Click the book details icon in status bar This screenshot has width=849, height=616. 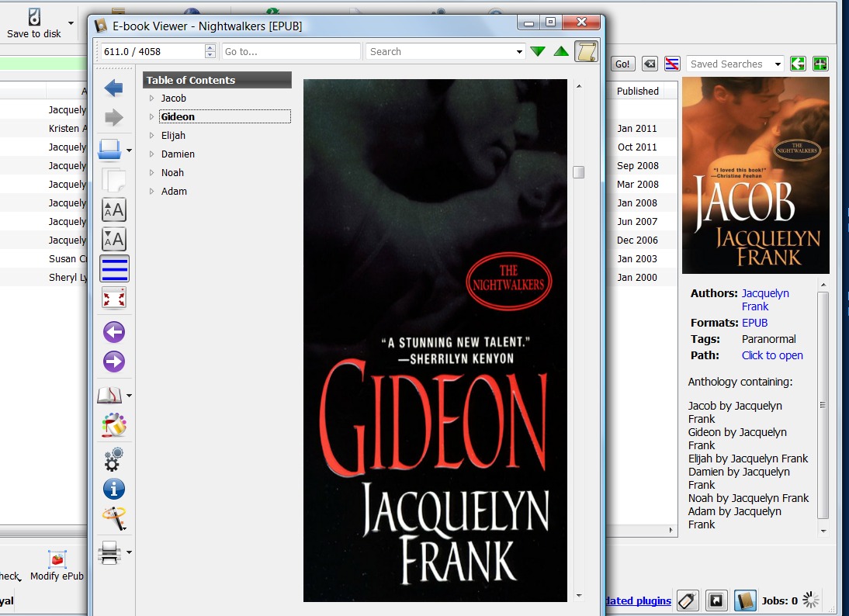point(745,600)
